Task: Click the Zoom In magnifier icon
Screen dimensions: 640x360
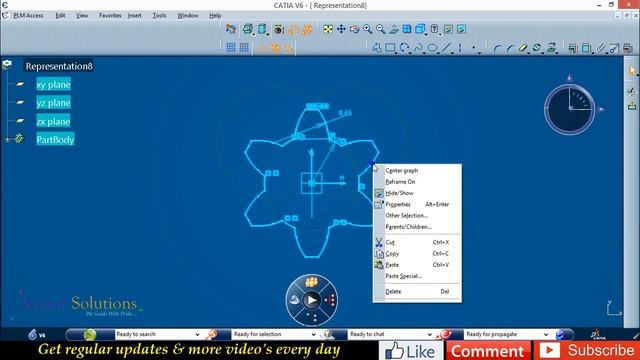Action: click(368, 29)
